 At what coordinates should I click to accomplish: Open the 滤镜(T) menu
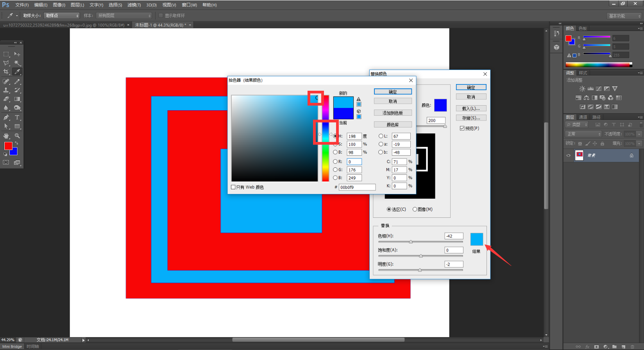coord(134,5)
